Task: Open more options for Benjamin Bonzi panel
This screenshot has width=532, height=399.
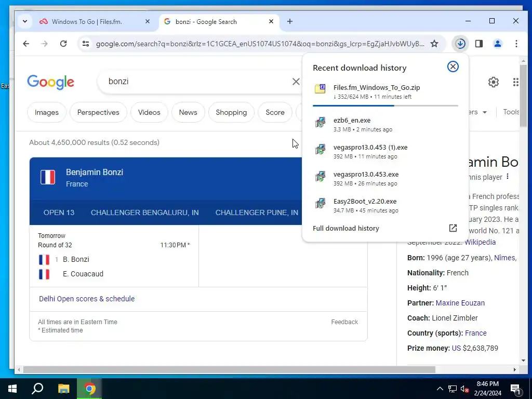Action: [x=508, y=177]
